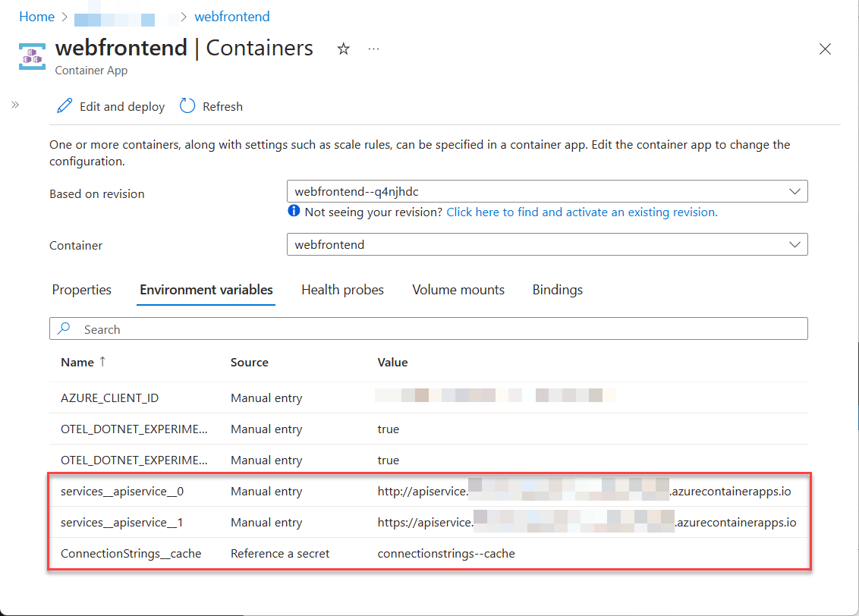Open the more options ellipsis menu
This screenshot has height=616, width=859.
[373, 49]
